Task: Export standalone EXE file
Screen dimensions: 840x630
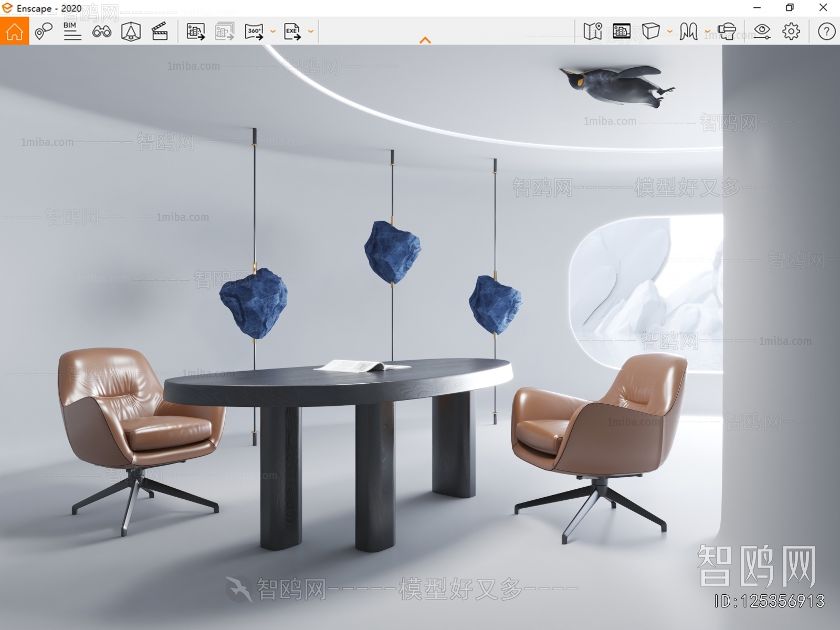Action: [x=292, y=31]
